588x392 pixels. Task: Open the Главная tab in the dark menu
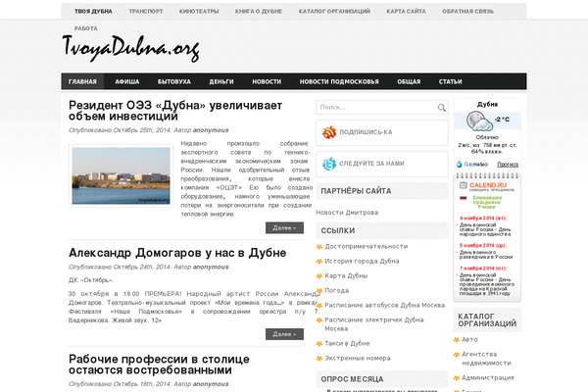[82, 81]
